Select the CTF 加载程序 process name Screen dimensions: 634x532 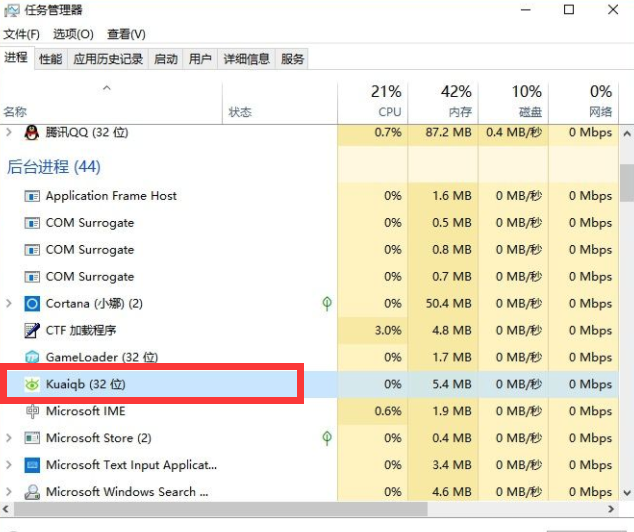point(81,330)
